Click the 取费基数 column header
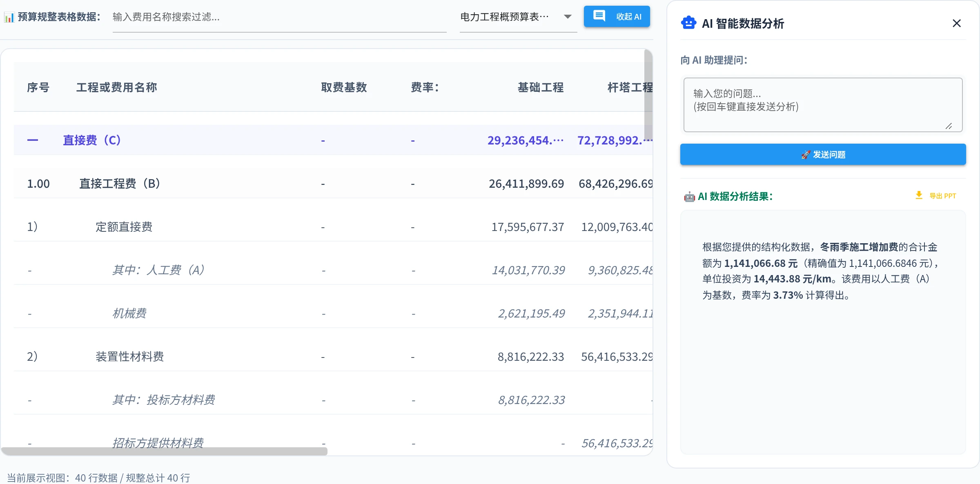 click(x=344, y=87)
